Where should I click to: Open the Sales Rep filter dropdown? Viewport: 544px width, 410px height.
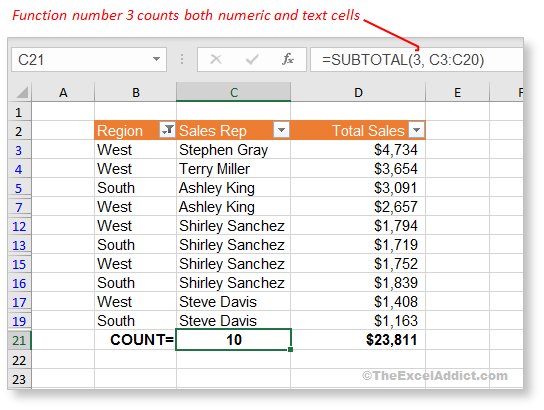(x=281, y=130)
